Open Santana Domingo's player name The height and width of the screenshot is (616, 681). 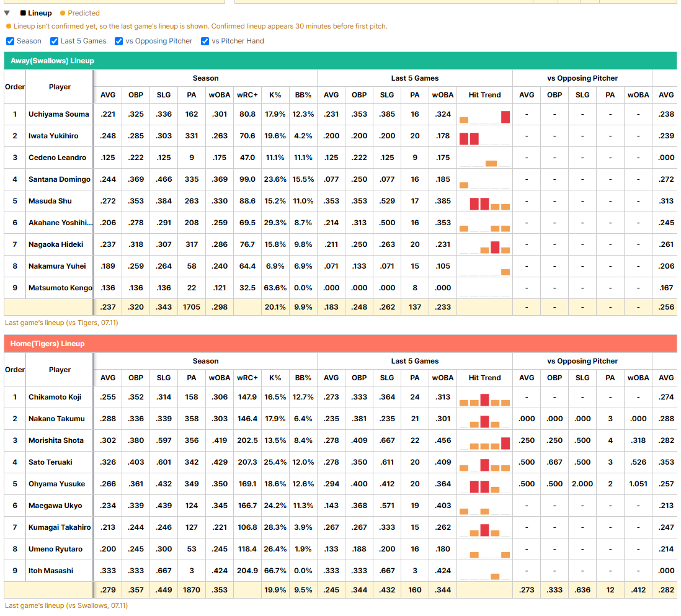point(60,179)
